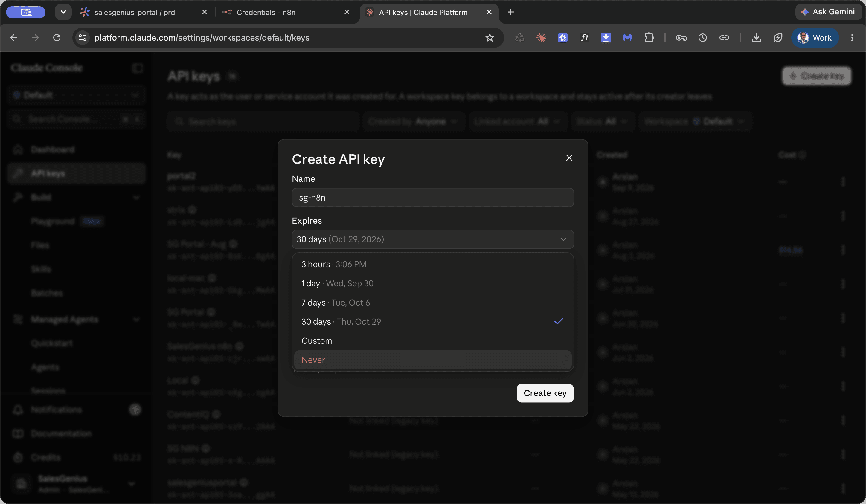Select the 3 hours expiry option

coord(433,264)
